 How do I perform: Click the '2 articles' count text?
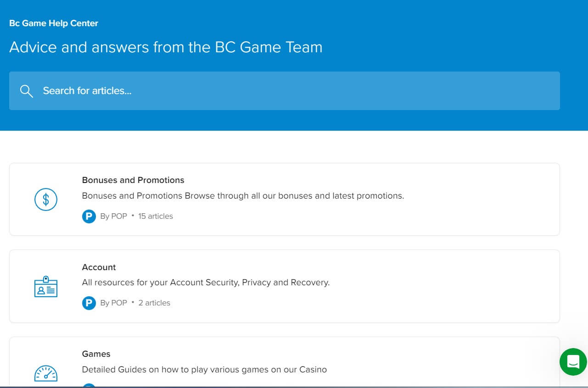[154, 303]
